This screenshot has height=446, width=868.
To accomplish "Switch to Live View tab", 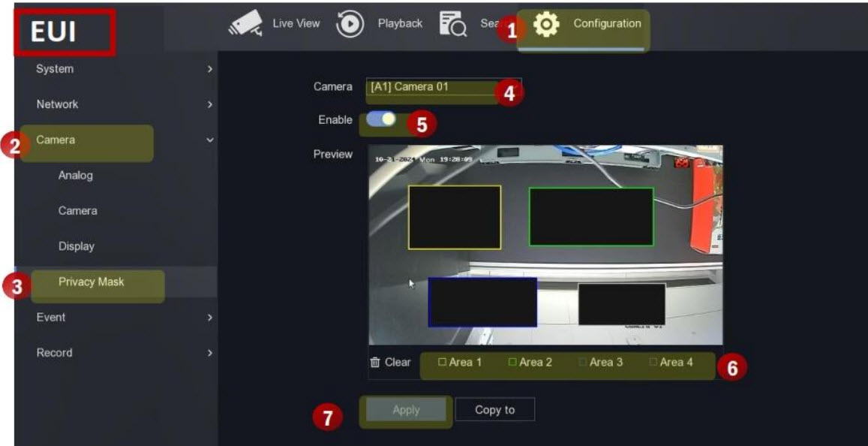I will coord(296,24).
